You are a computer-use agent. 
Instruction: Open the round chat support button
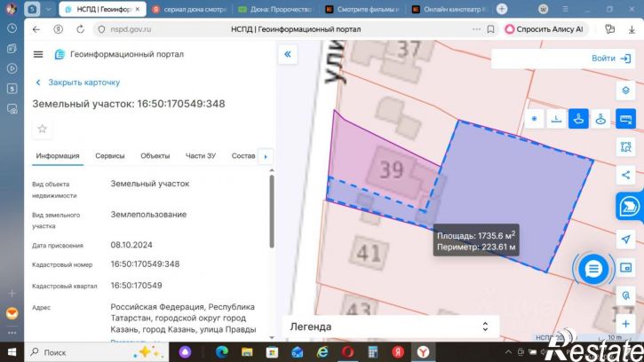click(x=593, y=269)
